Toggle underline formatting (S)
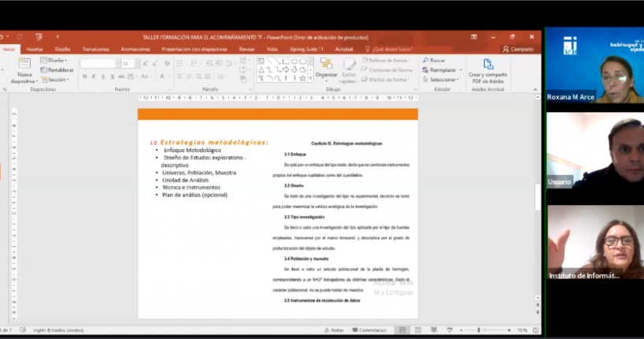Screen dimensions: 644x339 [103, 76]
